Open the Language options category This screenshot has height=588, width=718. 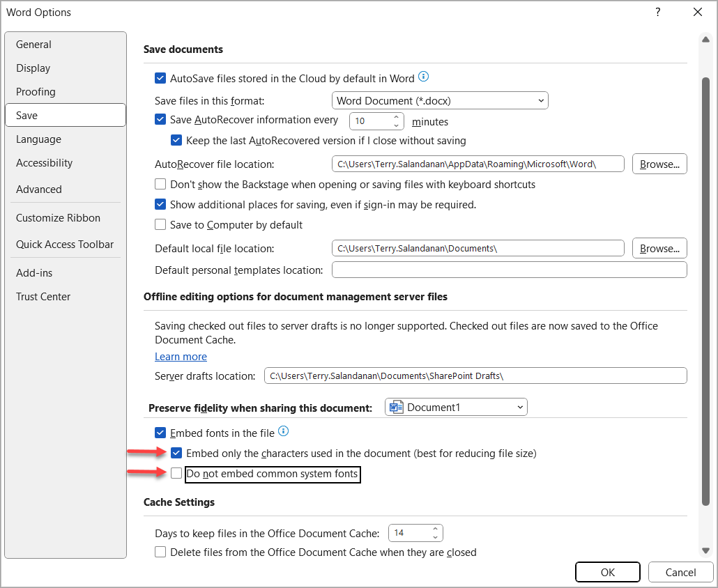tap(66, 139)
